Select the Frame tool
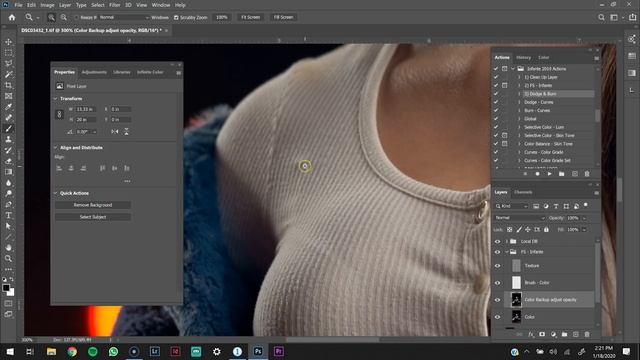The image size is (640, 360). [x=8, y=96]
